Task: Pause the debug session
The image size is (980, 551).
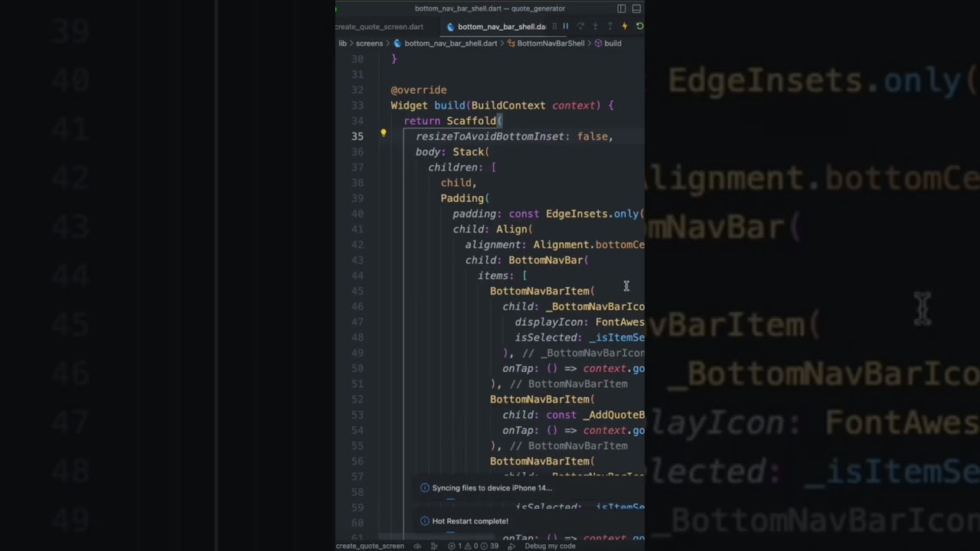Action: pos(566,26)
